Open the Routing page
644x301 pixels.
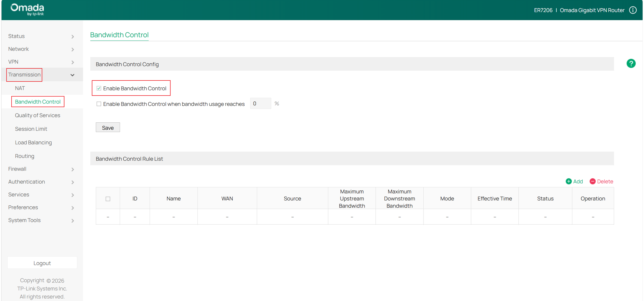coord(24,156)
